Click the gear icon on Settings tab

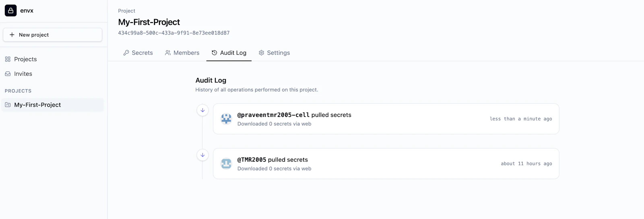click(x=262, y=53)
